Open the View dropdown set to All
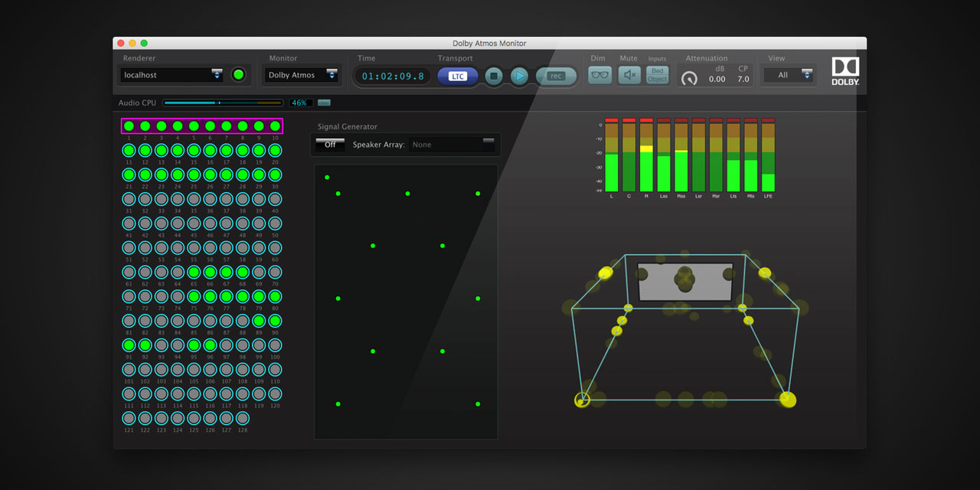 tap(788, 75)
